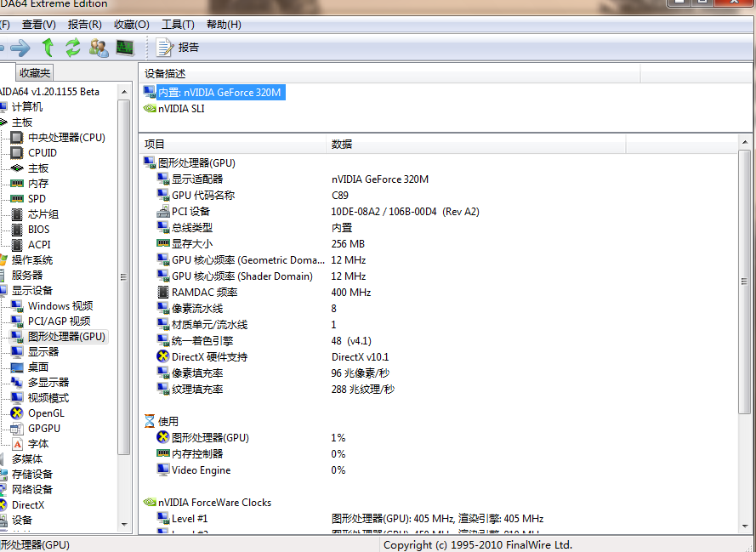Select 计算机 in the tree
The image size is (756, 552).
27,107
